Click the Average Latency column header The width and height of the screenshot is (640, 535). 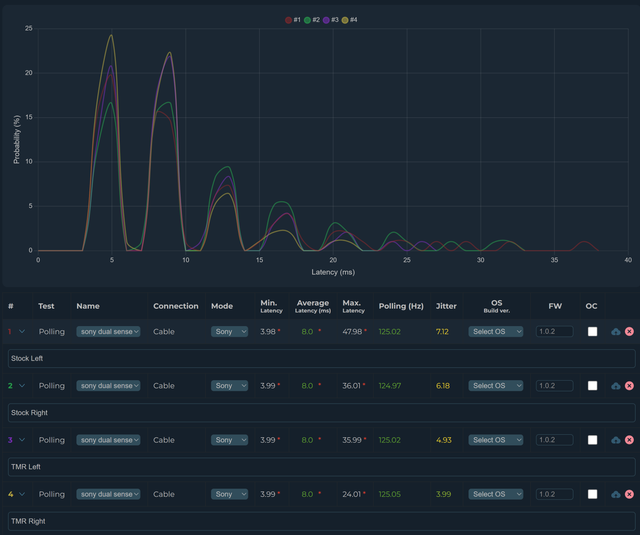[313, 306]
